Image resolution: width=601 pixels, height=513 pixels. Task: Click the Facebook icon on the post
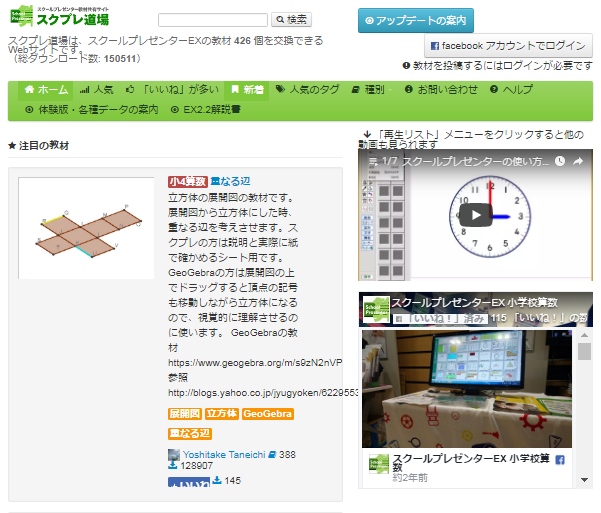click(x=560, y=460)
